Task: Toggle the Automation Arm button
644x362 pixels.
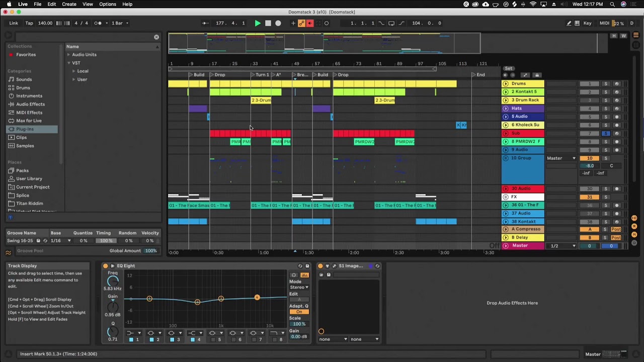Action: [302, 23]
